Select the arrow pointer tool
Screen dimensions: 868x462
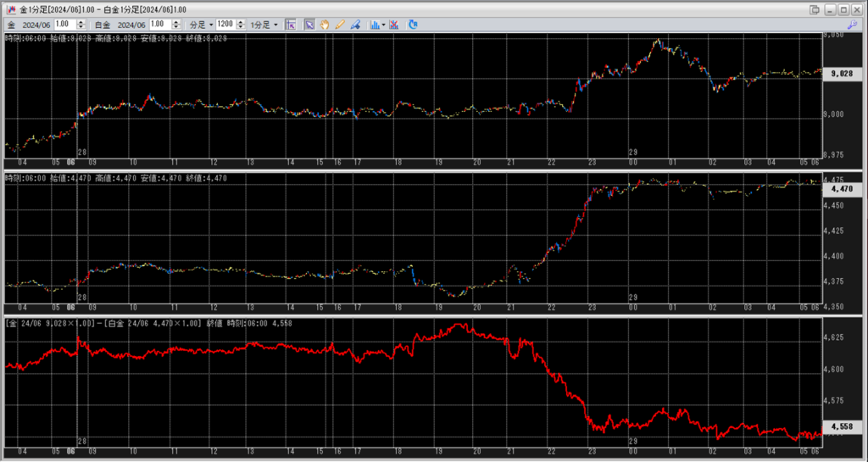(309, 25)
